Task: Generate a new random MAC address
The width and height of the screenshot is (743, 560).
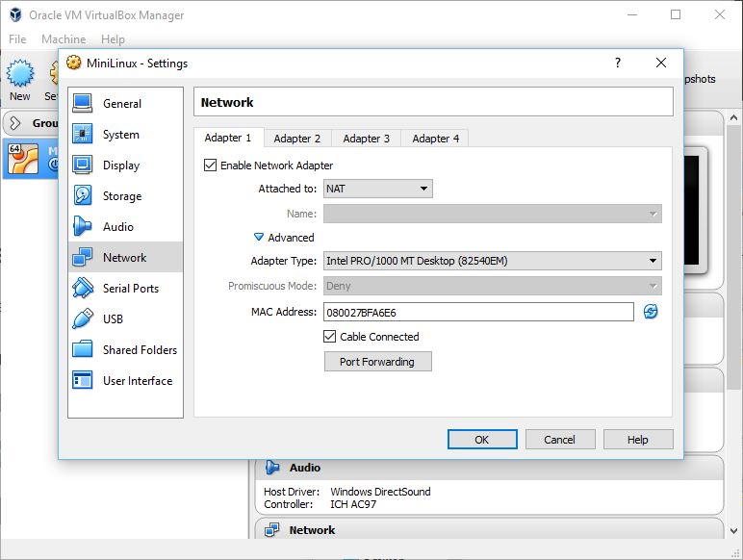Action: click(x=651, y=312)
